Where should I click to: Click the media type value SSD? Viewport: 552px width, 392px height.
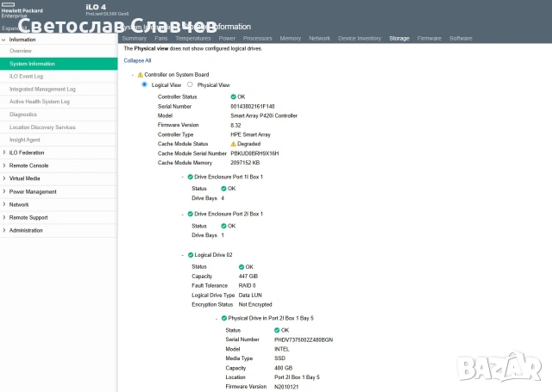(279, 358)
